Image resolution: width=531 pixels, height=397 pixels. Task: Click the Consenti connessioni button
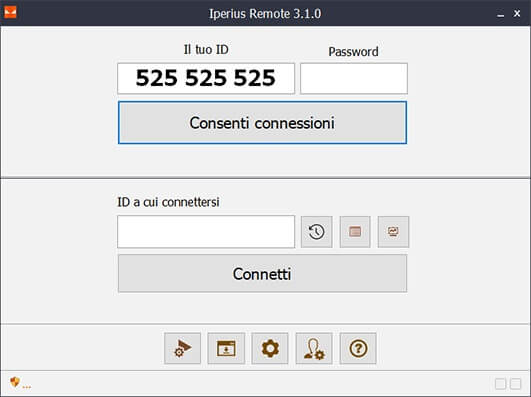click(x=262, y=123)
